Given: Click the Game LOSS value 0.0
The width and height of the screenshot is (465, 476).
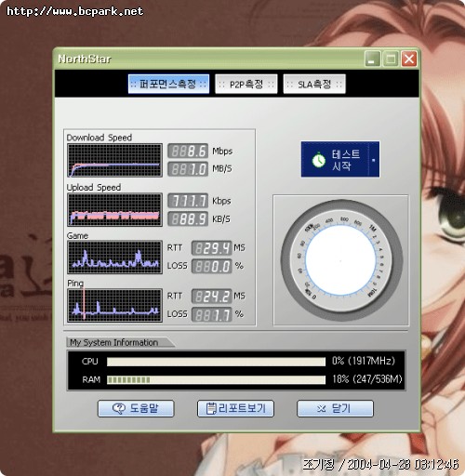Looking at the screenshot, I should coord(212,267).
